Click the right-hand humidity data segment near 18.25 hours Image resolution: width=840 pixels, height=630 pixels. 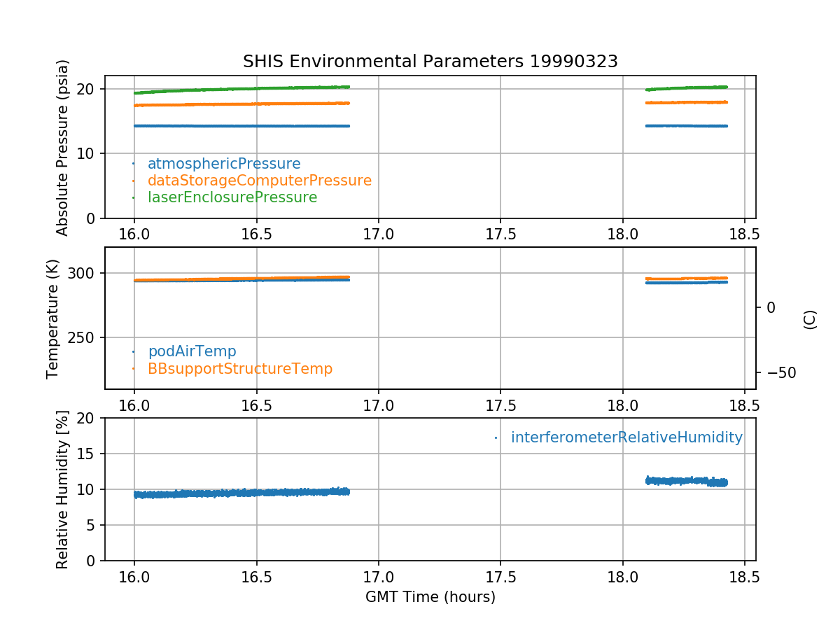(686, 481)
